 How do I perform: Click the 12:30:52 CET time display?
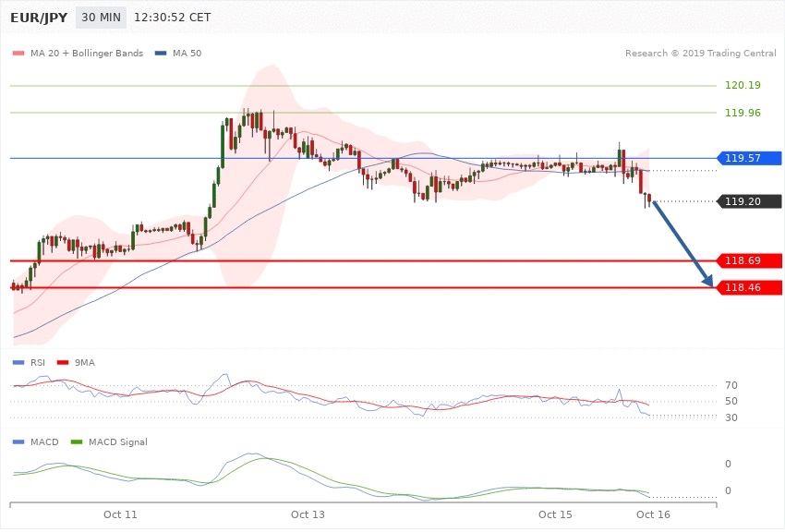[172, 18]
